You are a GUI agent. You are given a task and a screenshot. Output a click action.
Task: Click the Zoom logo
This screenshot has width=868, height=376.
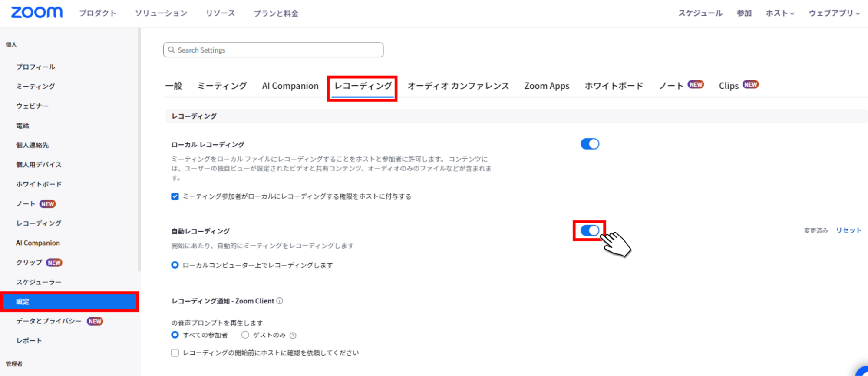pyautogui.click(x=37, y=13)
